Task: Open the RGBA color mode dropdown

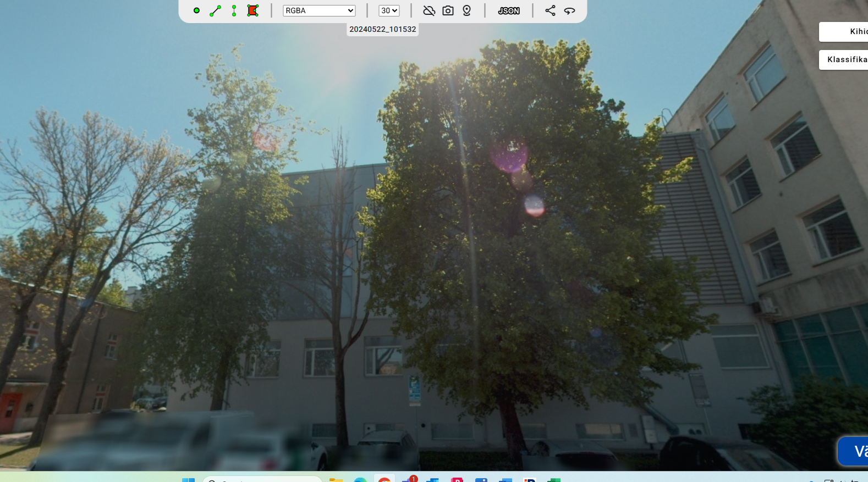Action: (x=319, y=10)
